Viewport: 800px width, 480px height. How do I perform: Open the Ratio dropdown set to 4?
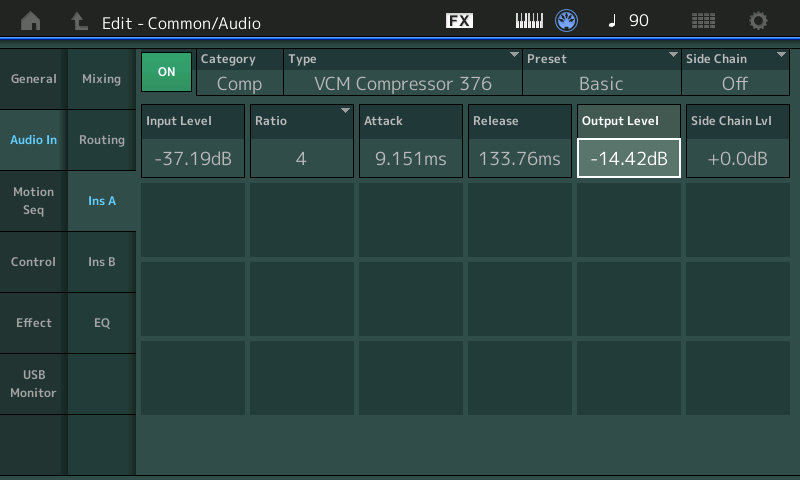click(x=301, y=141)
